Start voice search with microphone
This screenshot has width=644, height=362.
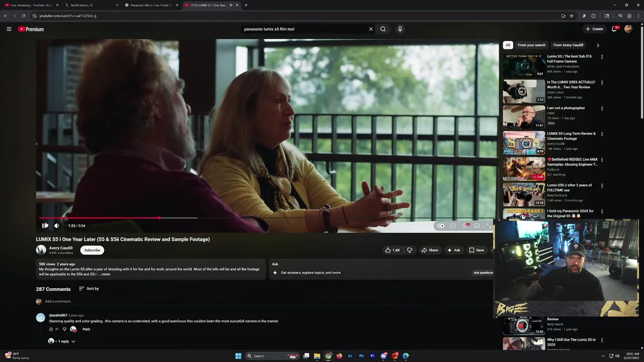click(x=400, y=29)
